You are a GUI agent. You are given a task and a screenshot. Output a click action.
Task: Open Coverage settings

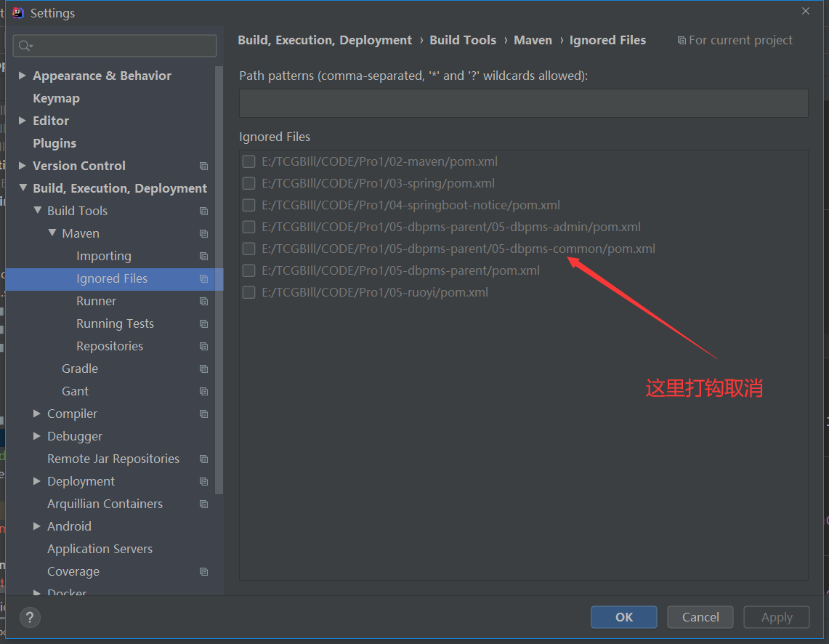coord(73,571)
